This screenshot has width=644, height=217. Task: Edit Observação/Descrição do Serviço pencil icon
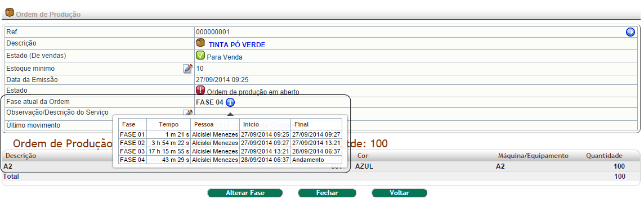pyautogui.click(x=187, y=112)
